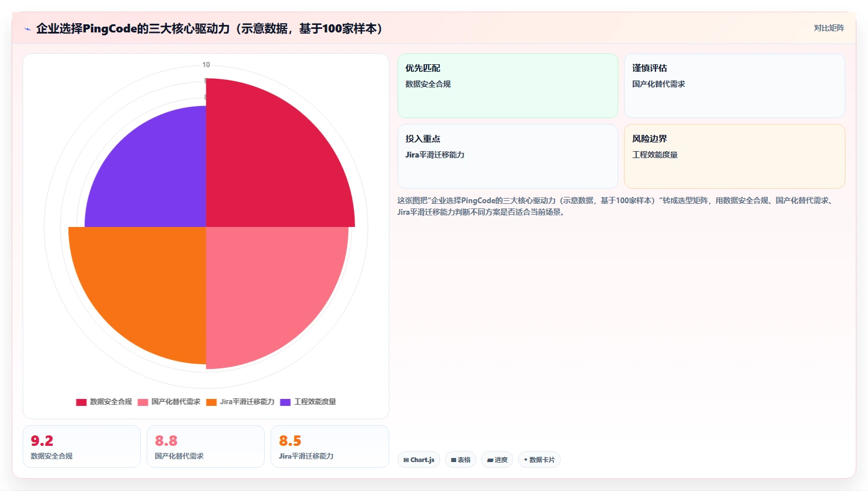Click the 工程效能度量 legend label text

pos(315,402)
